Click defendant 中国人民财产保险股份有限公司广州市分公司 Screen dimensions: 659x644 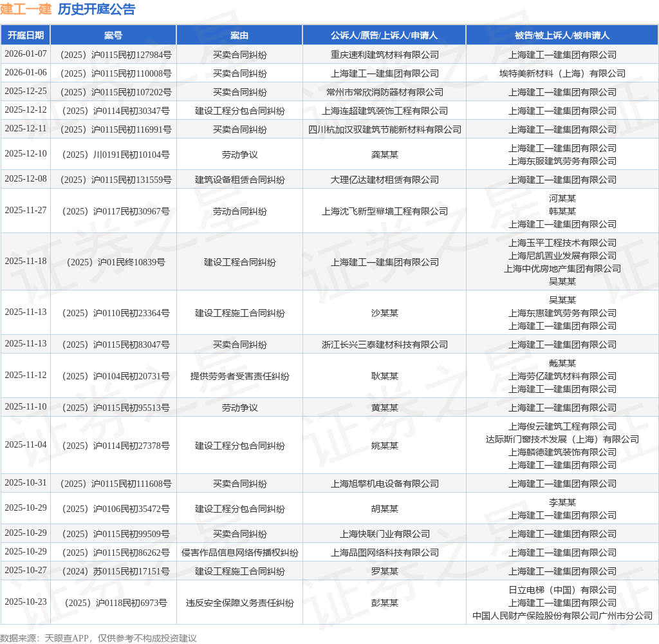562,616
